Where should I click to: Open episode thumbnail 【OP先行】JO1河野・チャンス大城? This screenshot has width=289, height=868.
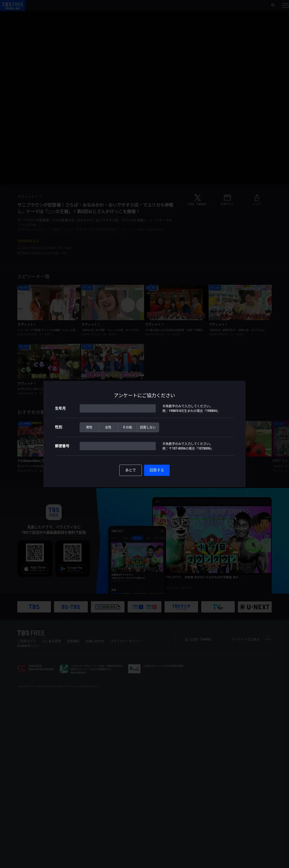(x=112, y=303)
